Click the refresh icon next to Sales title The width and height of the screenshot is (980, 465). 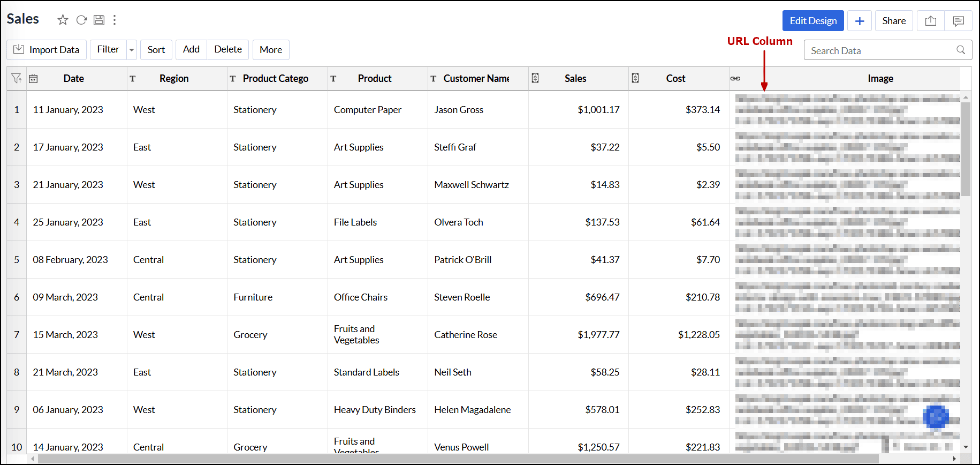[x=81, y=20]
